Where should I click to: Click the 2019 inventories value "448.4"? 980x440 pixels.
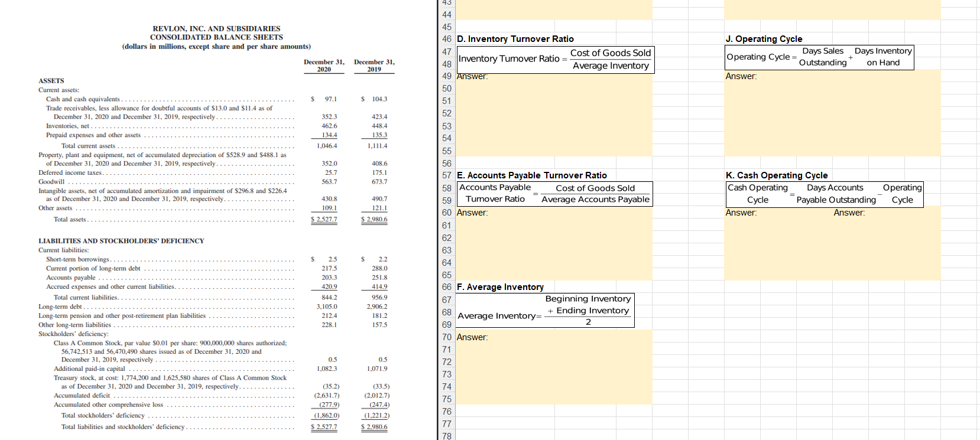coord(379,126)
